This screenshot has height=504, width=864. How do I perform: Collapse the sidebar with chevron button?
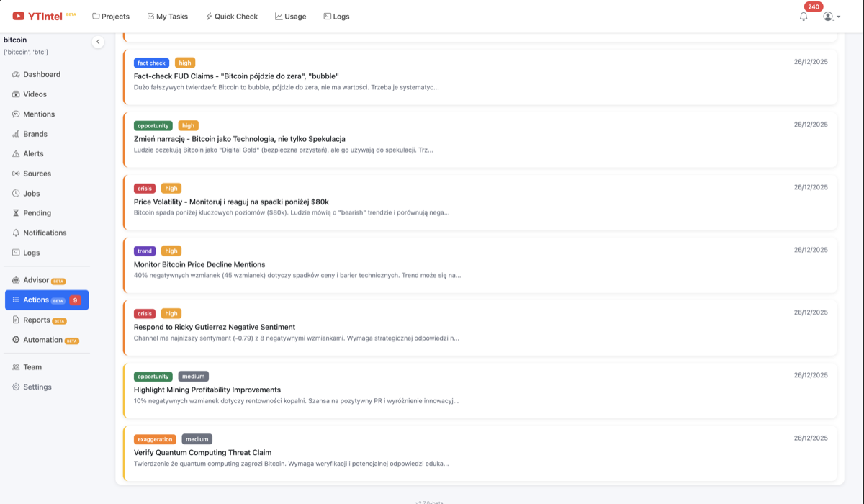(98, 42)
